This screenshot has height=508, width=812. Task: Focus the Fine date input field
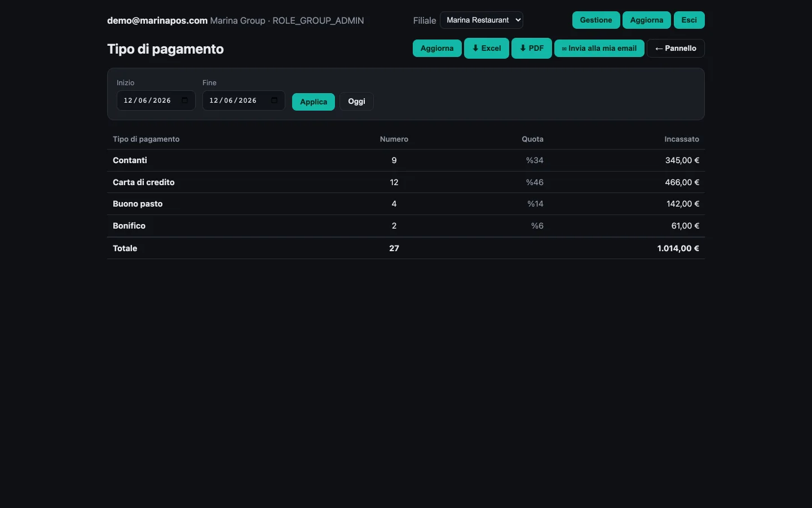click(x=244, y=100)
